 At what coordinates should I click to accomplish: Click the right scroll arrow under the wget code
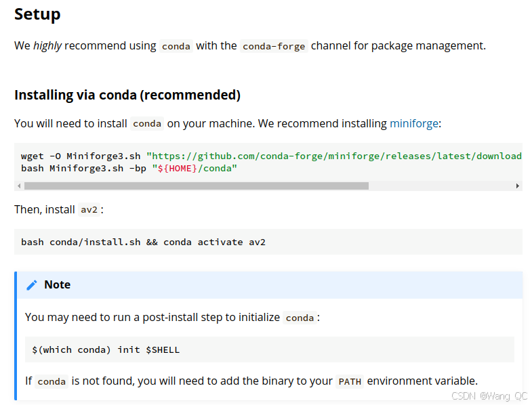click(x=518, y=186)
